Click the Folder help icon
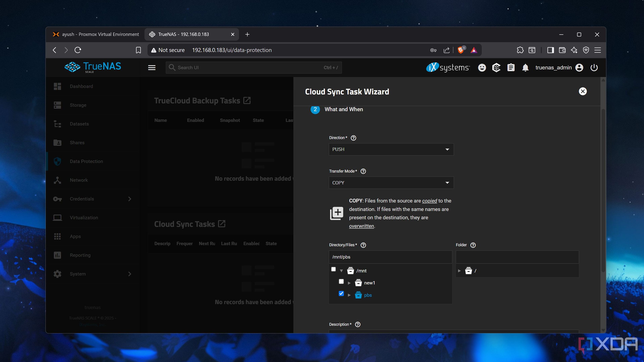Image resolution: width=644 pixels, height=362 pixels. coord(473,245)
